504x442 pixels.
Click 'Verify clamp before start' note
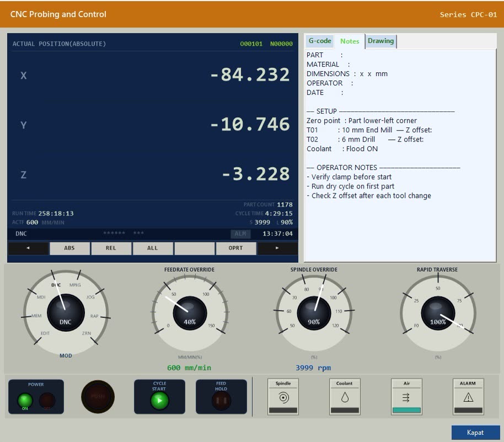pos(349,177)
